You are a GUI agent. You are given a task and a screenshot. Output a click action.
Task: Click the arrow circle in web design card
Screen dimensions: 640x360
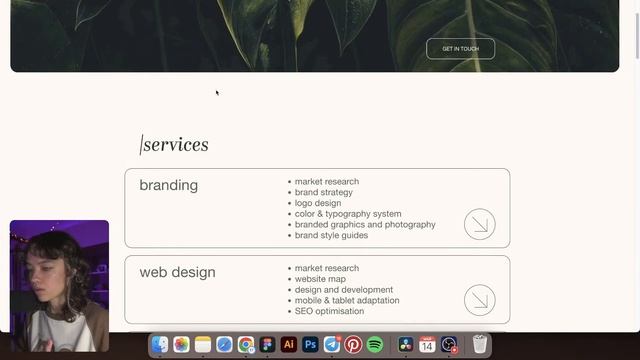tap(480, 300)
